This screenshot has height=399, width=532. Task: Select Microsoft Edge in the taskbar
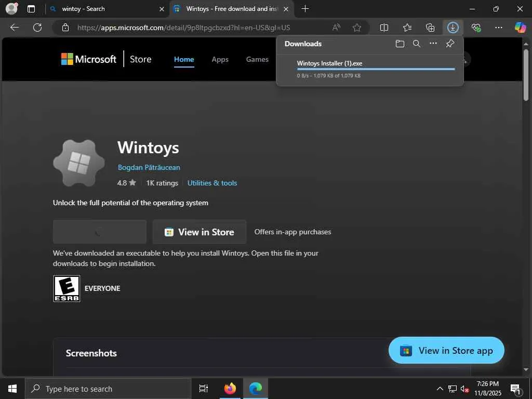(256, 389)
